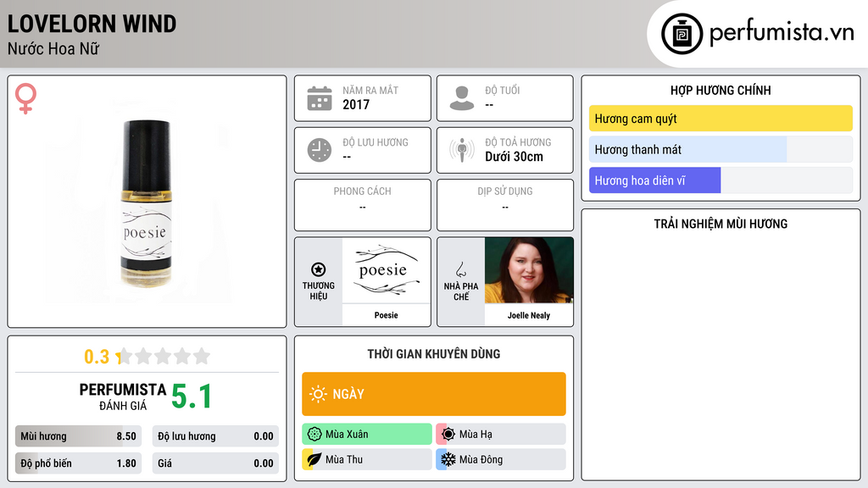Click the NHÀ PHA CHẾ label
868x488 pixels.
(x=461, y=291)
